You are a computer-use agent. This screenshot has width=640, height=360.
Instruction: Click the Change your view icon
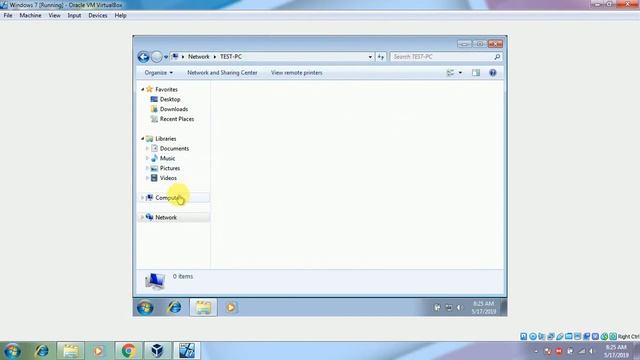[x=450, y=73]
